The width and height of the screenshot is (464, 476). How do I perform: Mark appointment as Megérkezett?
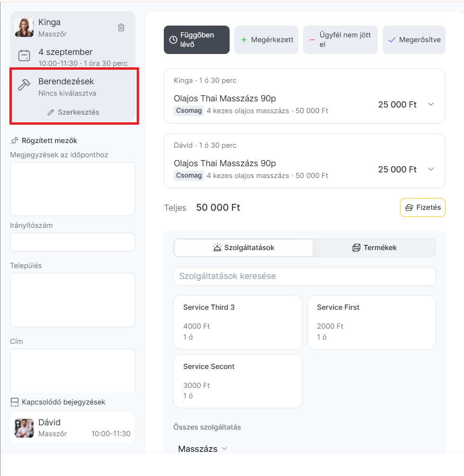click(x=267, y=40)
